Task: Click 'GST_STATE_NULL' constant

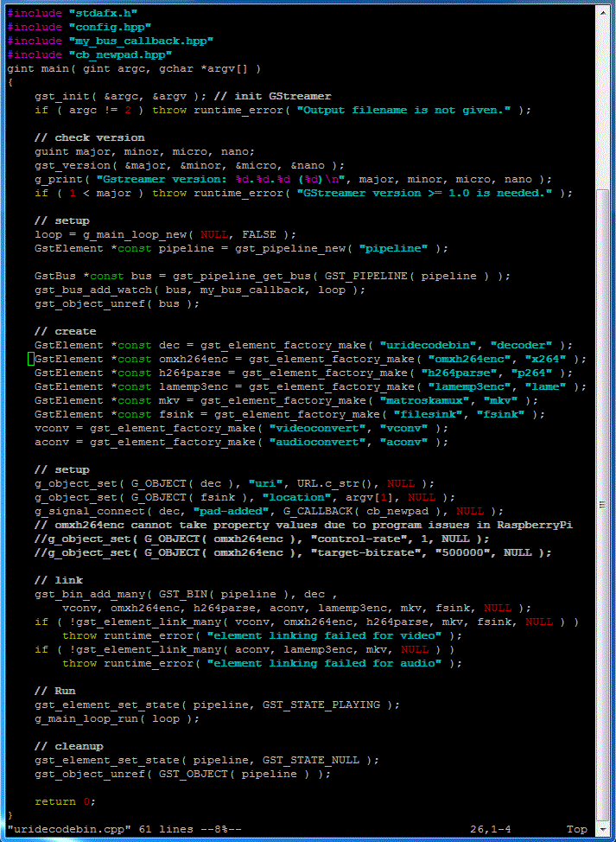Action: [x=311, y=760]
